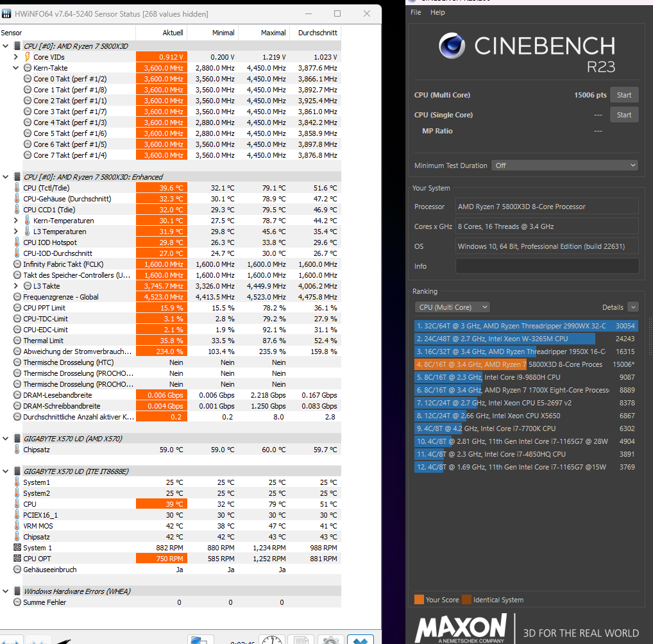653x644 pixels.
Task: Expand the L3 Temperaturen row
Action: tap(16, 231)
